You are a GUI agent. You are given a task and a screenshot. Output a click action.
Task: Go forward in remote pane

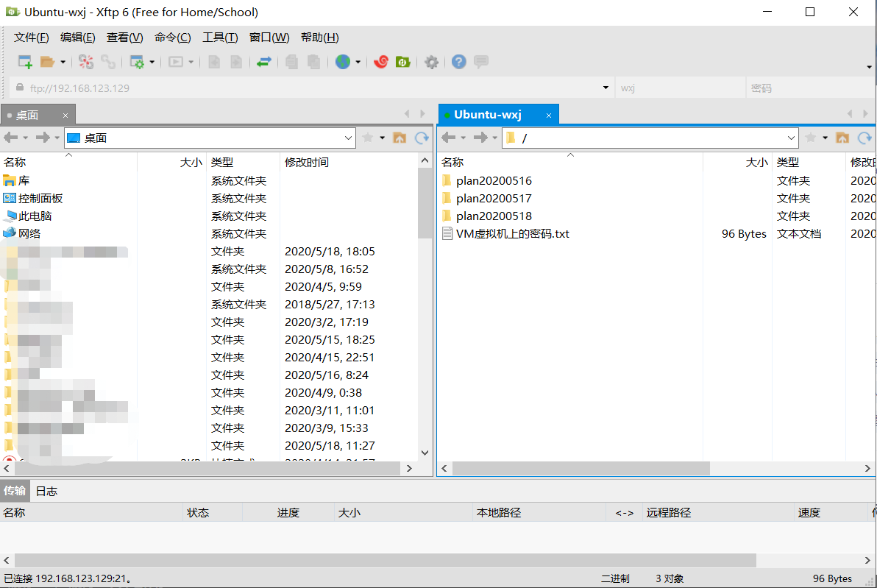480,138
